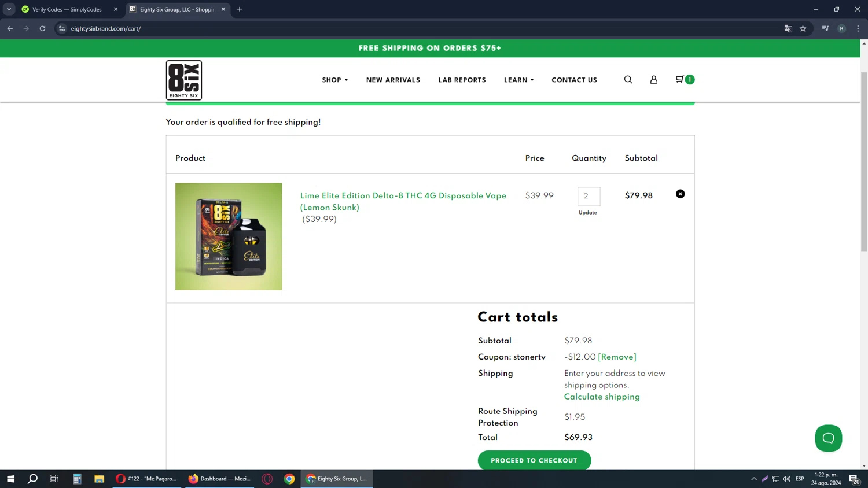Show hidden system tray icons
This screenshot has width=868, height=488.
[x=754, y=479]
